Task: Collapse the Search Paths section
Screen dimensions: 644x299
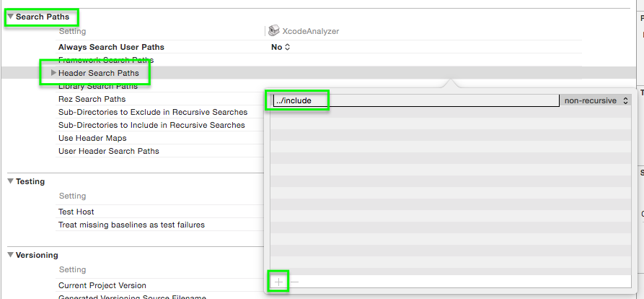Action: (x=11, y=16)
